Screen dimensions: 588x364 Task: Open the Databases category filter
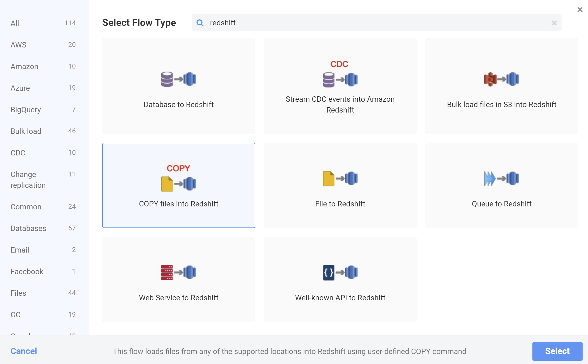pos(43,228)
